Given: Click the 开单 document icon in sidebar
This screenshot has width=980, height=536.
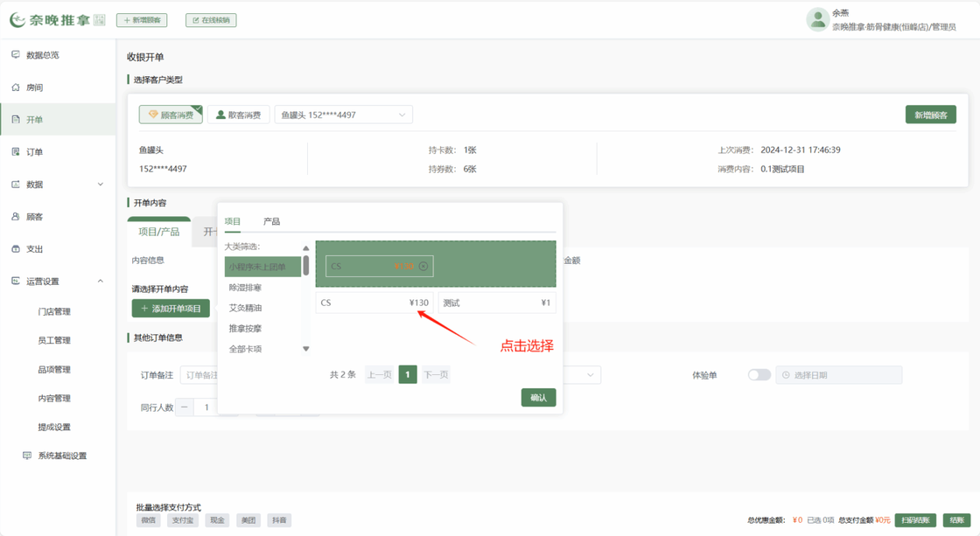Looking at the screenshot, I should click(16, 119).
